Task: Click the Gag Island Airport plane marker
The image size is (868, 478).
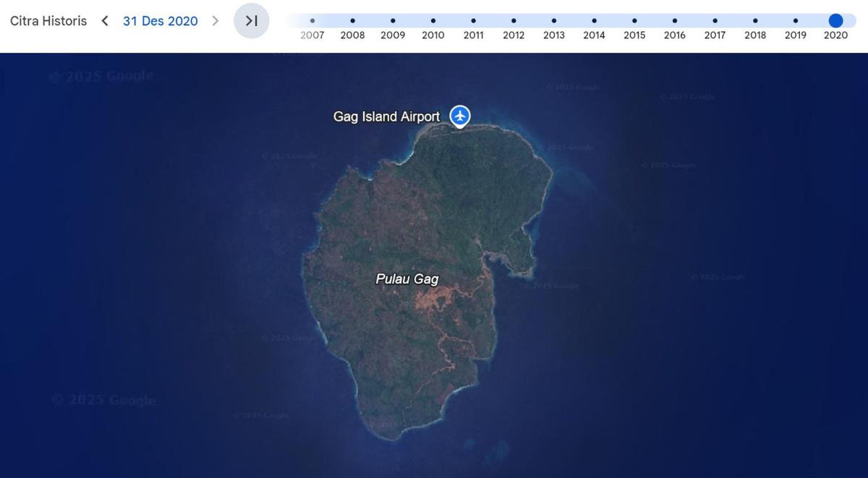Action: [460, 116]
